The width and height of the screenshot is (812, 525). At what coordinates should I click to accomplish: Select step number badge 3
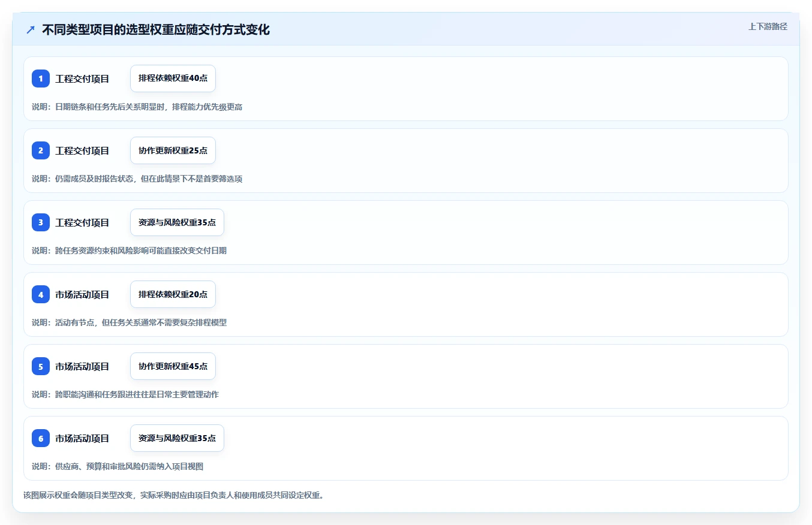(x=41, y=222)
